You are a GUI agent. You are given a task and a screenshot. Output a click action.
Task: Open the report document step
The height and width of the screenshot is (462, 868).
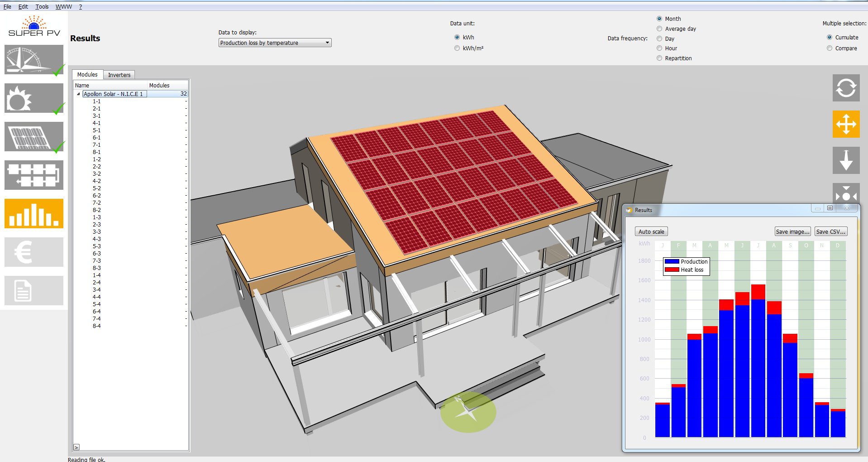[x=34, y=290]
